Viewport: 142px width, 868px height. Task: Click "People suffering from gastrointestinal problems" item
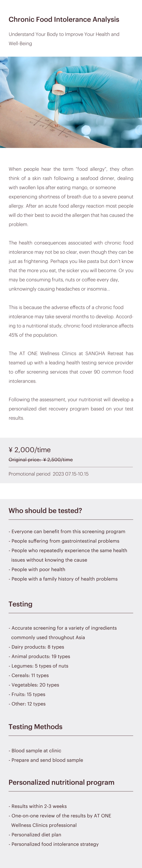click(x=65, y=541)
